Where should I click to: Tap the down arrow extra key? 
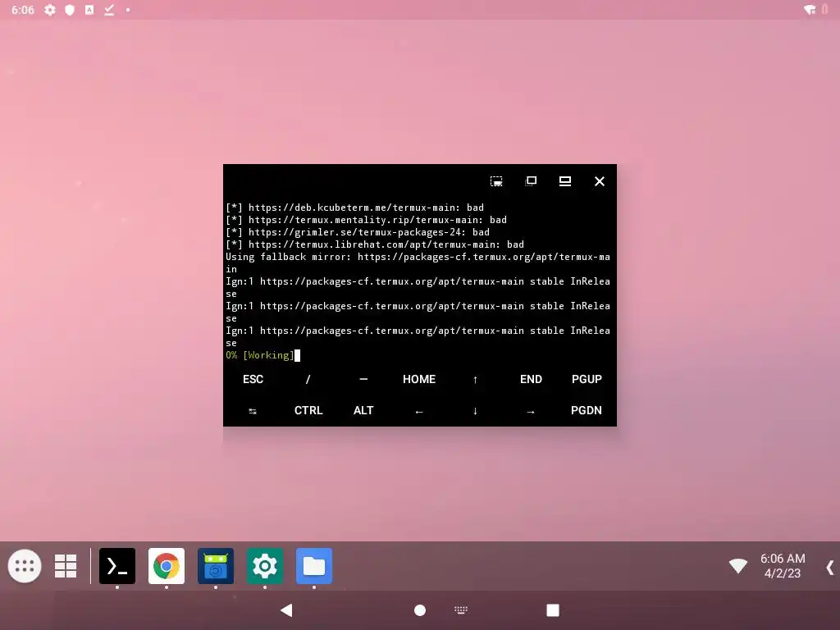click(x=475, y=411)
